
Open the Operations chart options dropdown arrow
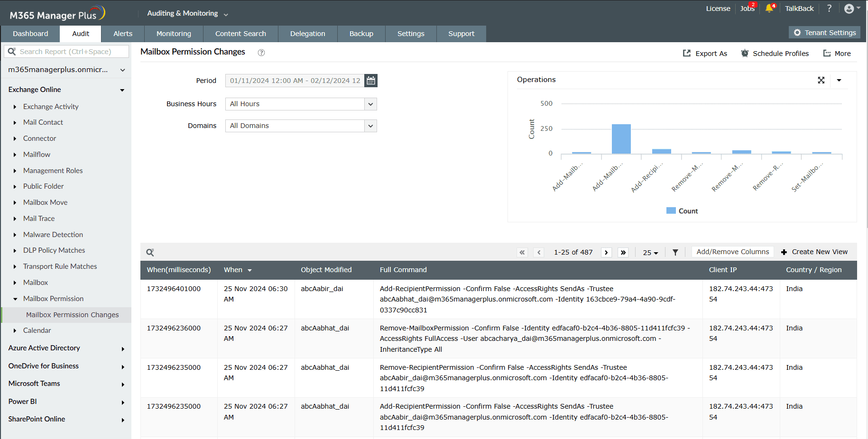tap(839, 80)
